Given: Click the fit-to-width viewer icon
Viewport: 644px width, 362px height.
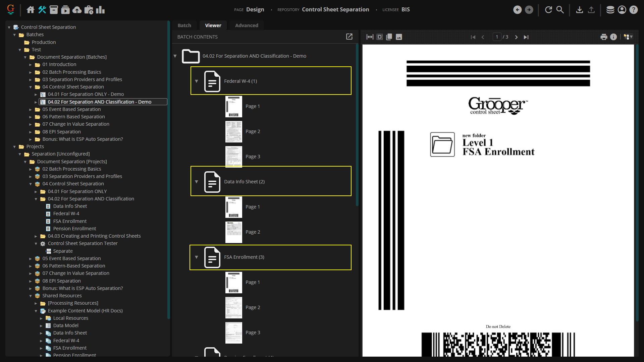Looking at the screenshot, I should [x=370, y=37].
